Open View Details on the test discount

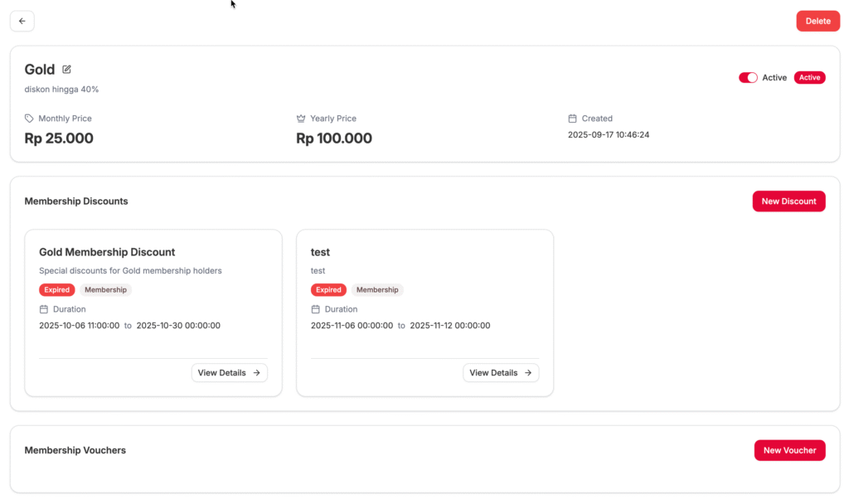click(501, 373)
